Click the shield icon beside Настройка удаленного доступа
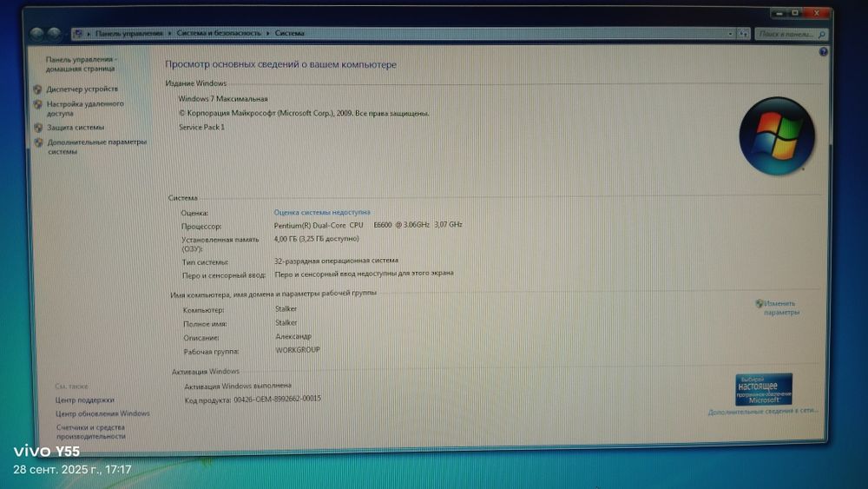The height and width of the screenshot is (489, 868). [x=37, y=104]
